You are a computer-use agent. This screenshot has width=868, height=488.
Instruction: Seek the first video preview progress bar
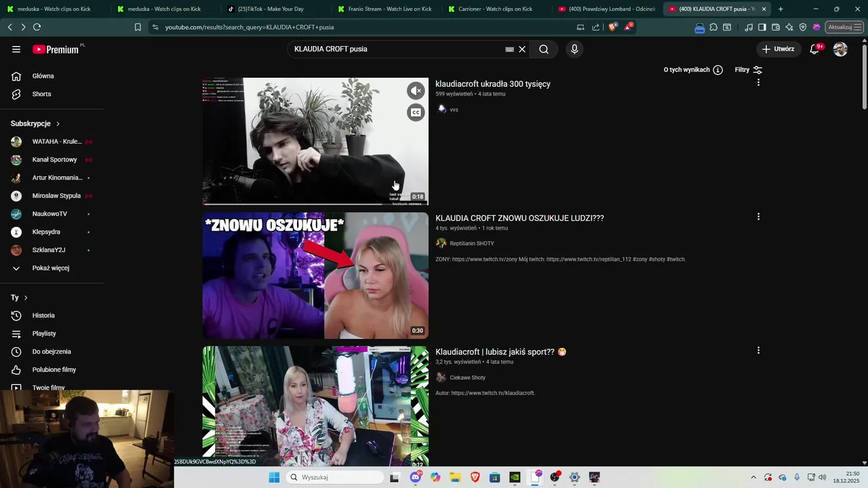pyautogui.click(x=315, y=203)
